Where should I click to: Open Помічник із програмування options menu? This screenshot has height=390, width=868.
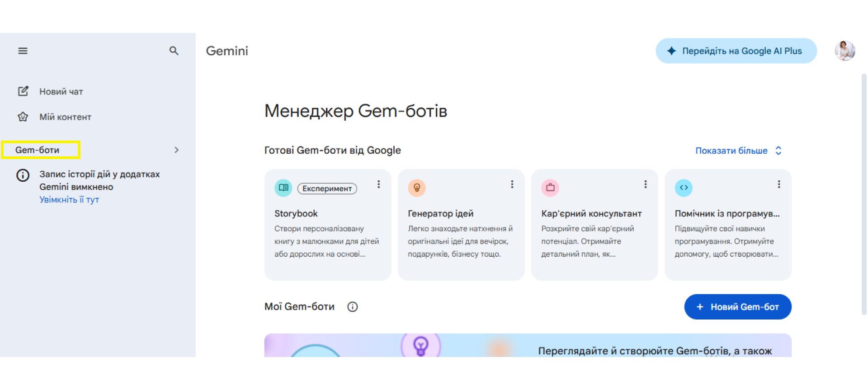click(x=779, y=184)
